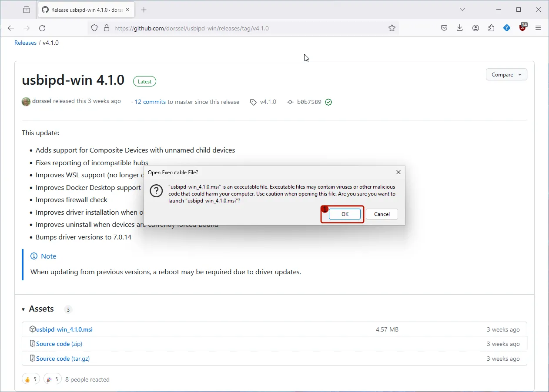Add a thumbs up reaction
This screenshot has height=392, width=549.
[x=30, y=379]
